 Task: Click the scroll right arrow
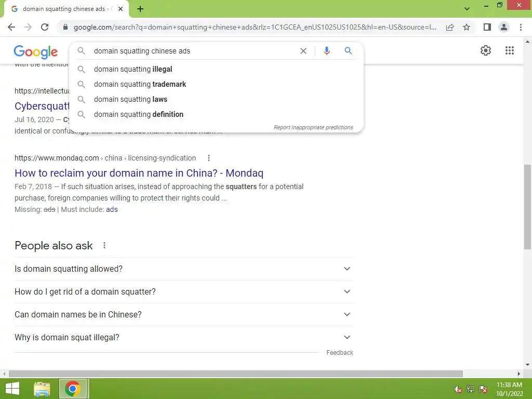[519, 374]
